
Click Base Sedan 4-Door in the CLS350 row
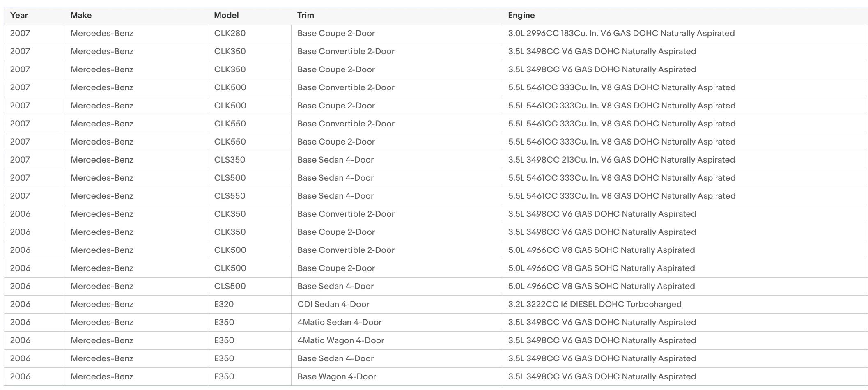tap(397, 160)
